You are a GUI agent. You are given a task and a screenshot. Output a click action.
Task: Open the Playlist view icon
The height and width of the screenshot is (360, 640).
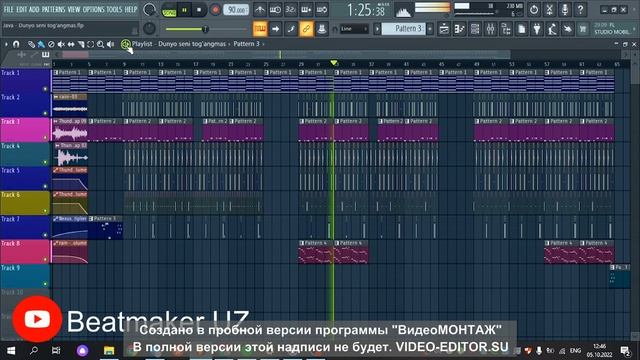pos(444,29)
